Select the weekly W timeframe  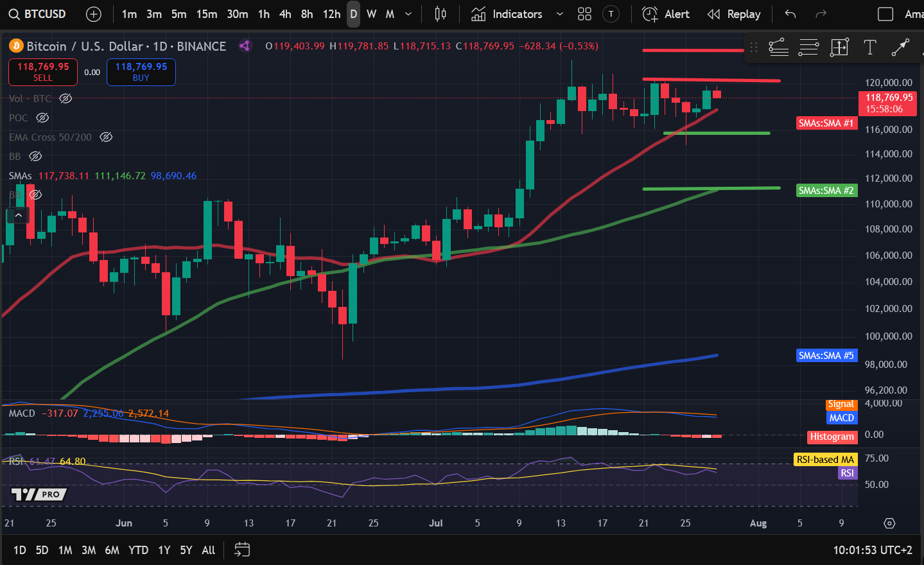pos(372,14)
